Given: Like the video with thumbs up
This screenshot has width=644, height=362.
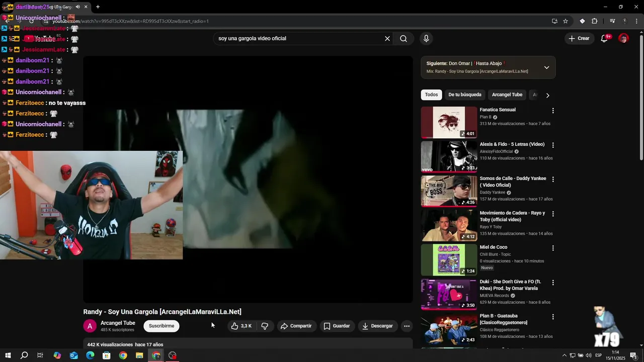Looking at the screenshot, I should (241, 326).
